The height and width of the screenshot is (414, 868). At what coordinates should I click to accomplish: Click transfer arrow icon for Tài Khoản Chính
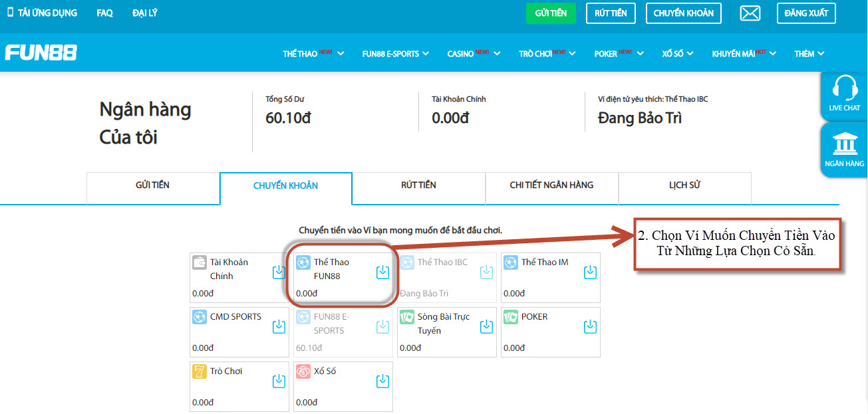[279, 272]
